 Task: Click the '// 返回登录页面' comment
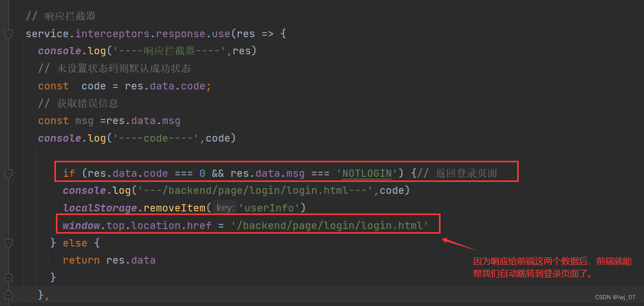(x=457, y=173)
